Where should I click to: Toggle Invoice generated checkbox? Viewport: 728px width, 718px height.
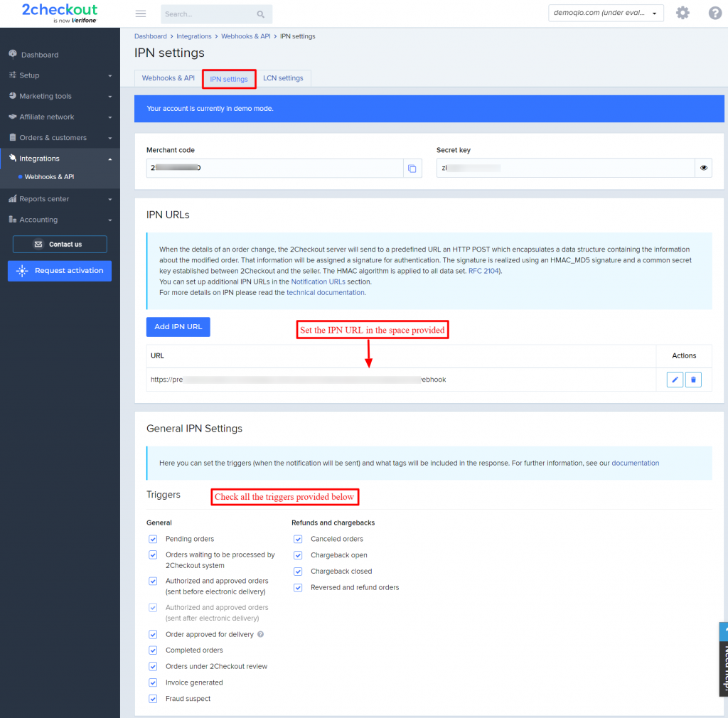pyautogui.click(x=153, y=682)
